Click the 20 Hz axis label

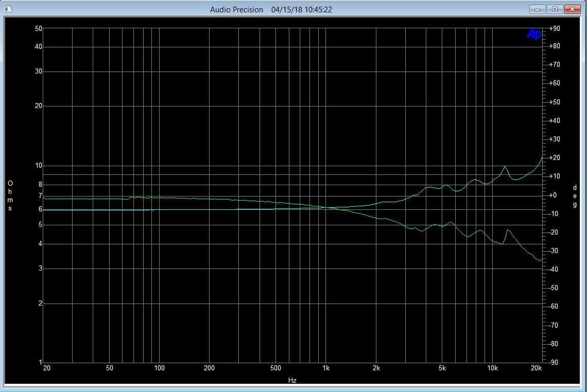(47, 368)
